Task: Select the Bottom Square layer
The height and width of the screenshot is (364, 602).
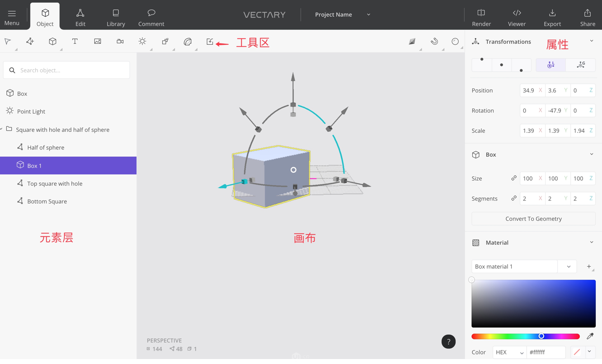Action: (x=68, y=201)
